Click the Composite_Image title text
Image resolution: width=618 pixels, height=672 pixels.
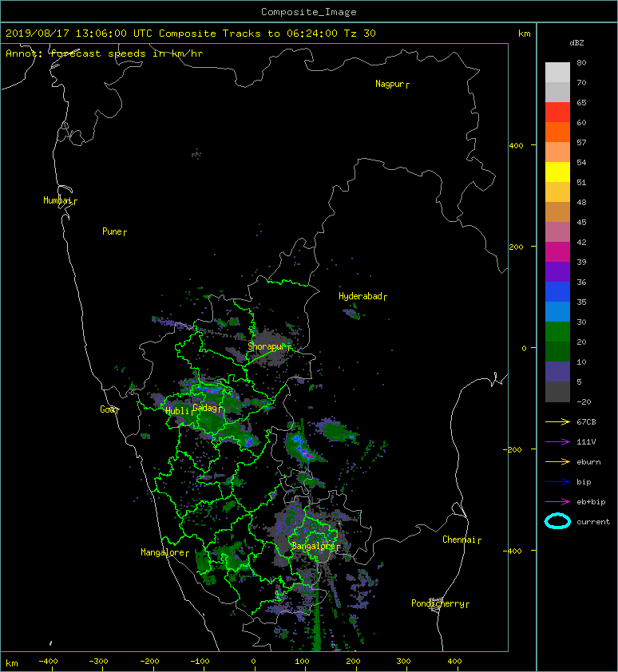point(309,12)
